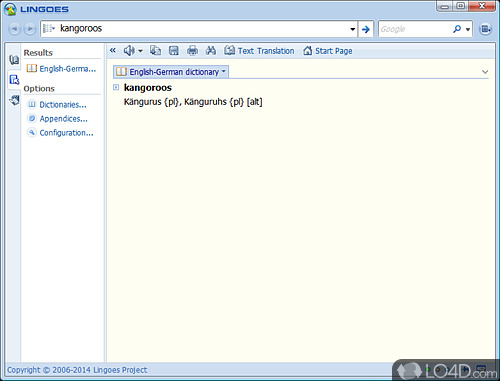Screen dimensions: 500x381
Task: Click the Options section heading
Action: click(39, 89)
